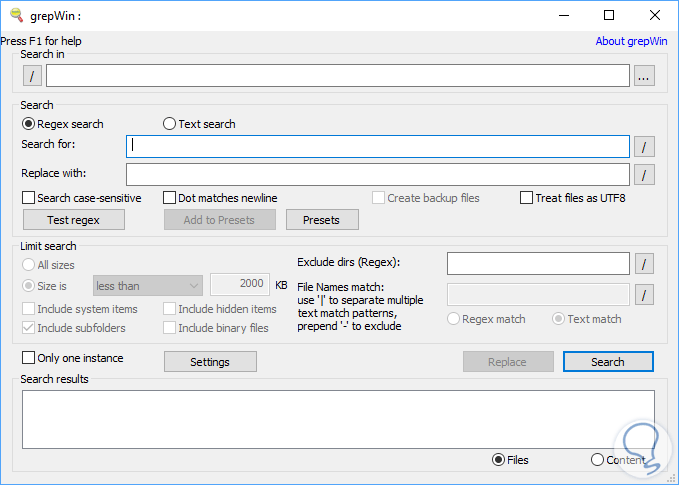Click the slash button beside Search for field
Viewport: 679px width, 485px height.
pos(644,147)
